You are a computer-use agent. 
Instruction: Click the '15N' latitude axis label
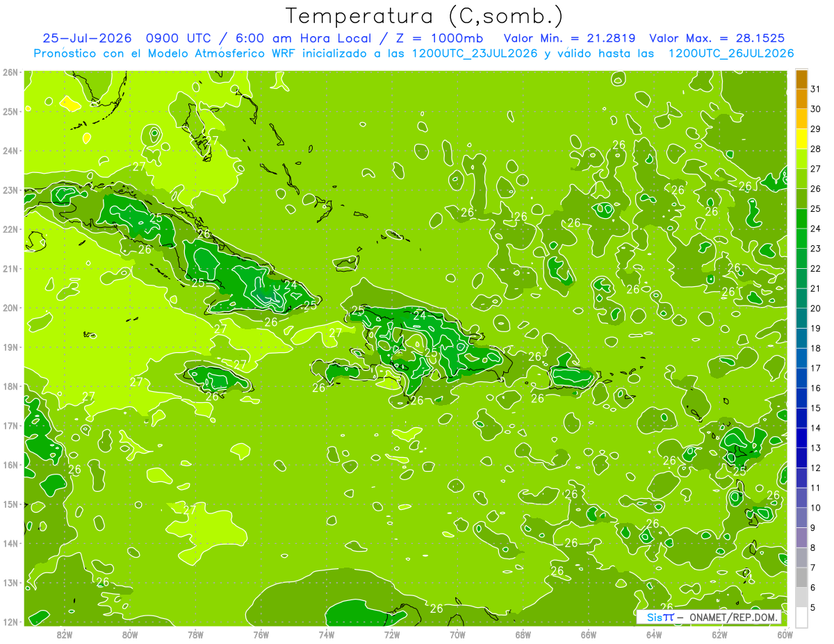click(x=10, y=504)
